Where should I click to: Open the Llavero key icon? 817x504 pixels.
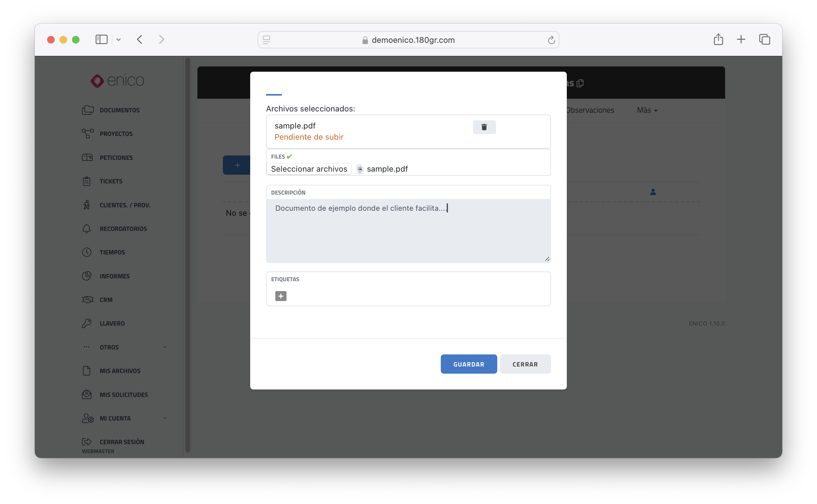(x=87, y=323)
